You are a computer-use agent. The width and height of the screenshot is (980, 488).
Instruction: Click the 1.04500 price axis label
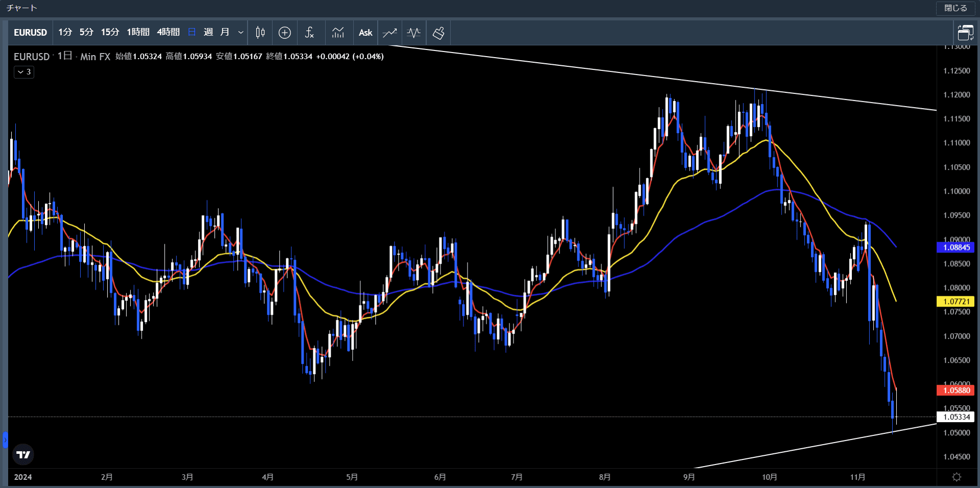(957, 457)
